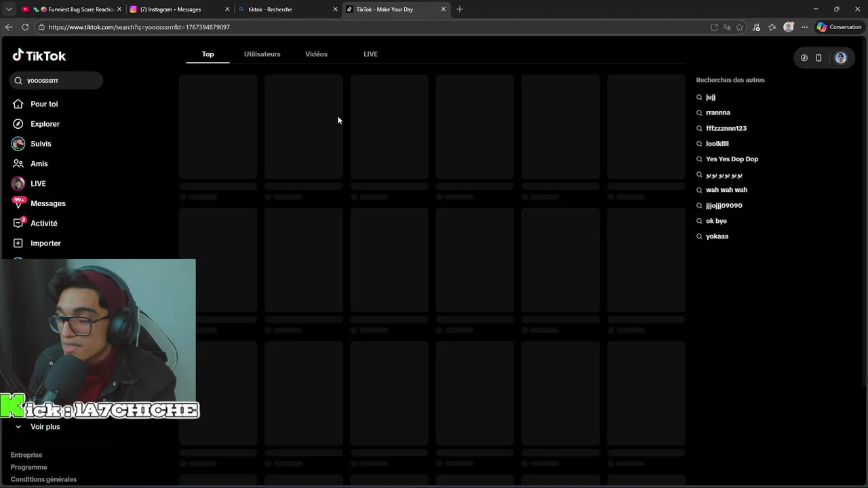Open the browser Favorites list
The width and height of the screenshot is (868, 488).
pos(772,27)
